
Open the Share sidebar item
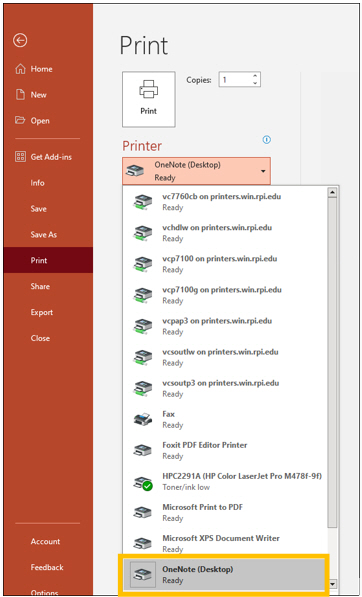48,286
